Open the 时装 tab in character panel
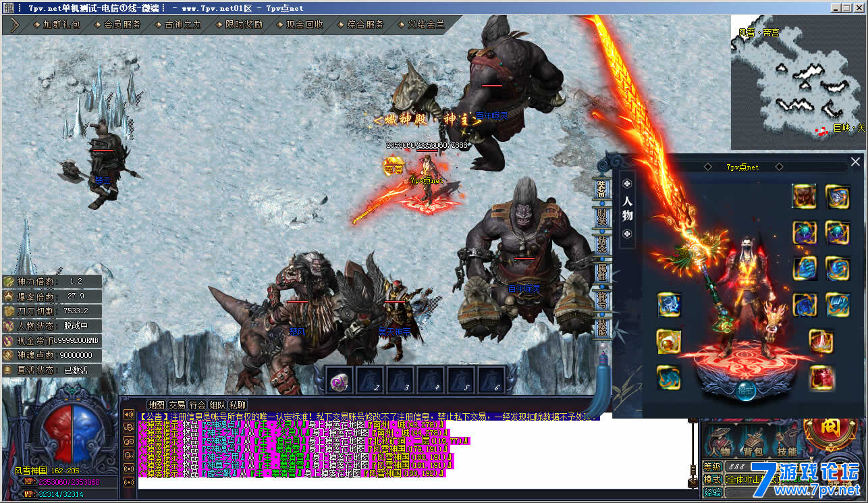Viewport: 868px width, 503px height. click(x=602, y=217)
